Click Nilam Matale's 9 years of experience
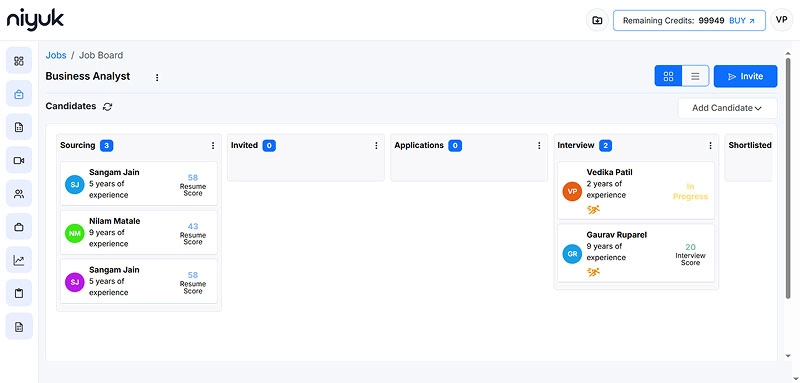This screenshot has height=383, width=800. 109,238
